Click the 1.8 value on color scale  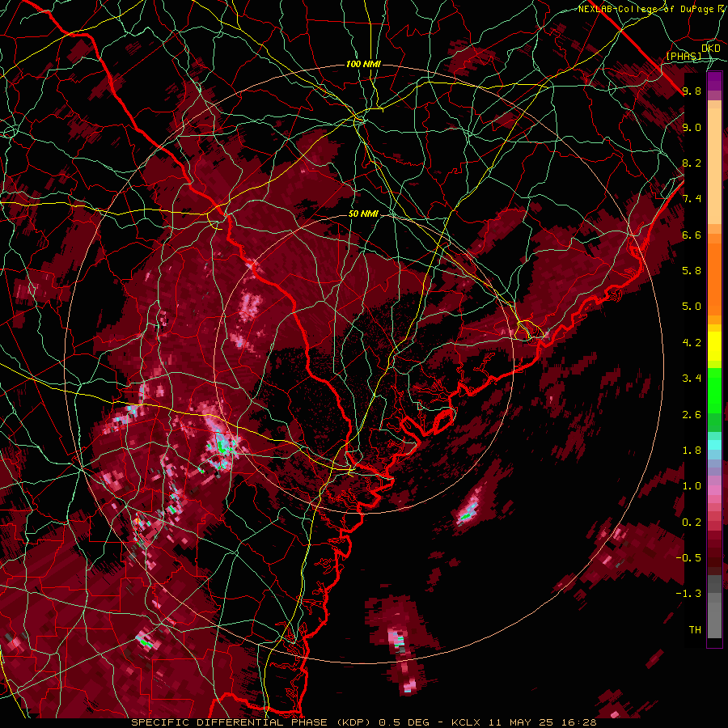[692, 451]
